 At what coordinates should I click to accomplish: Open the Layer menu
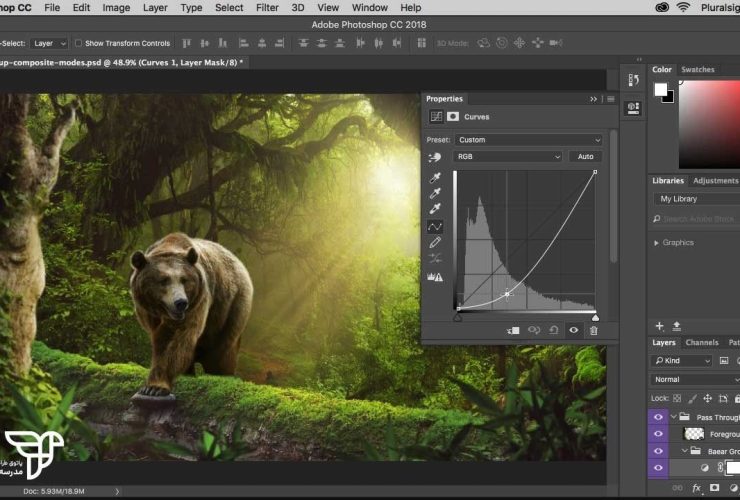[155, 8]
